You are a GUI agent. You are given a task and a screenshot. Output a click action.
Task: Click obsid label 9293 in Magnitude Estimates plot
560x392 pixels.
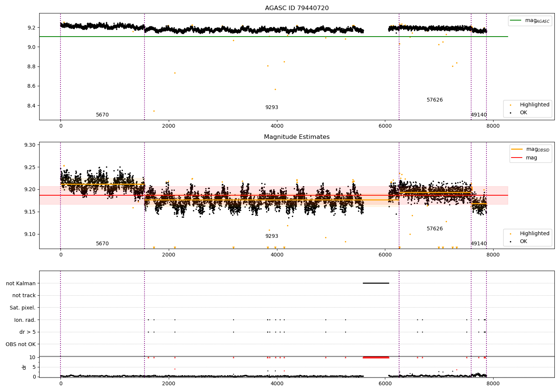[x=272, y=236]
